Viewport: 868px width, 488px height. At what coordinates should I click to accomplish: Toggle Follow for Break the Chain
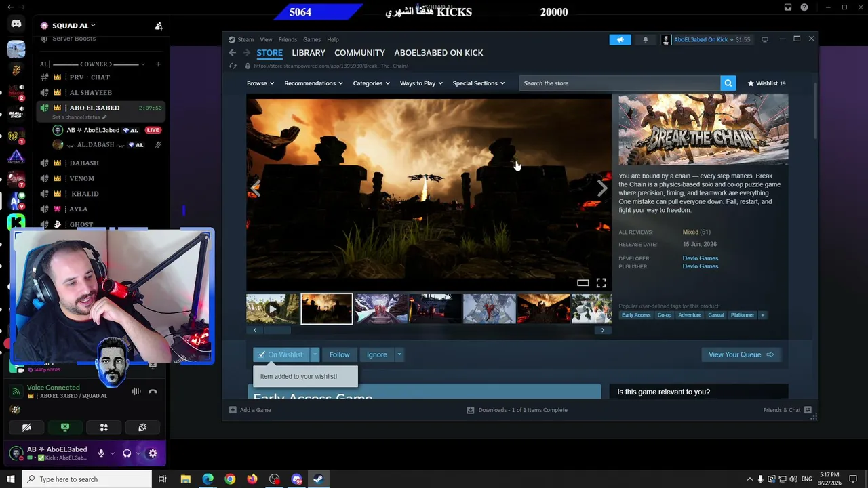pos(340,354)
